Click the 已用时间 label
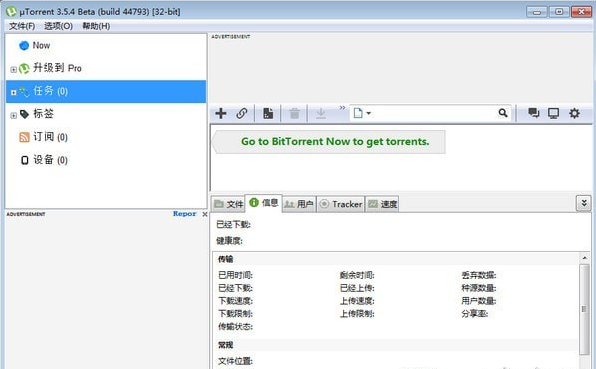 click(235, 275)
